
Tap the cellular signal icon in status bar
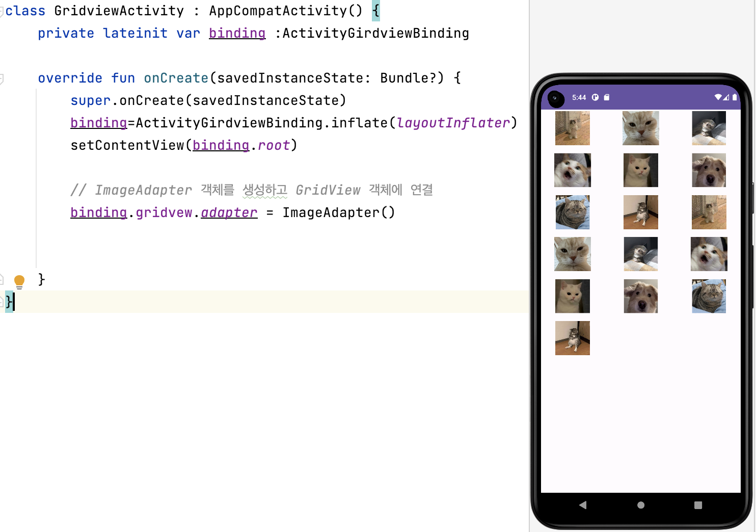726,97
